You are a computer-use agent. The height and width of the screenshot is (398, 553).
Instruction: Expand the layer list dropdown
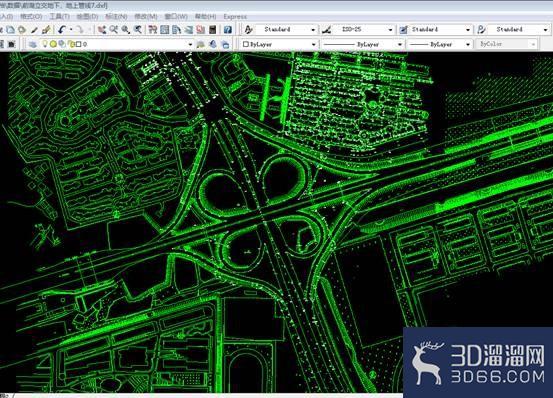tap(190, 44)
